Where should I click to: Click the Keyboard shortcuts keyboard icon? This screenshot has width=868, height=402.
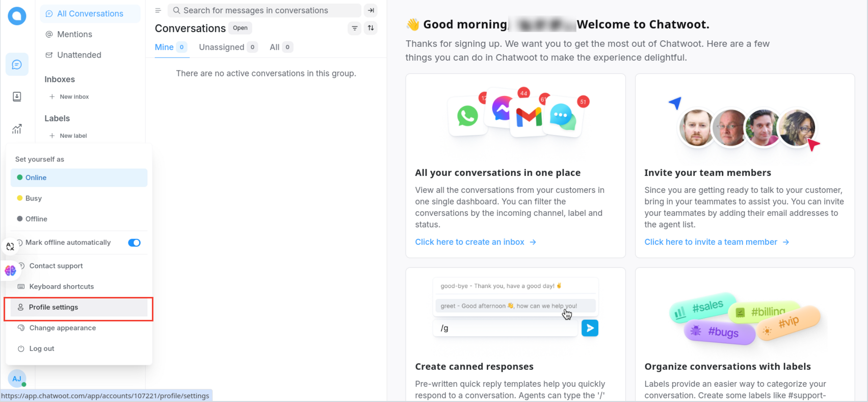(x=21, y=287)
